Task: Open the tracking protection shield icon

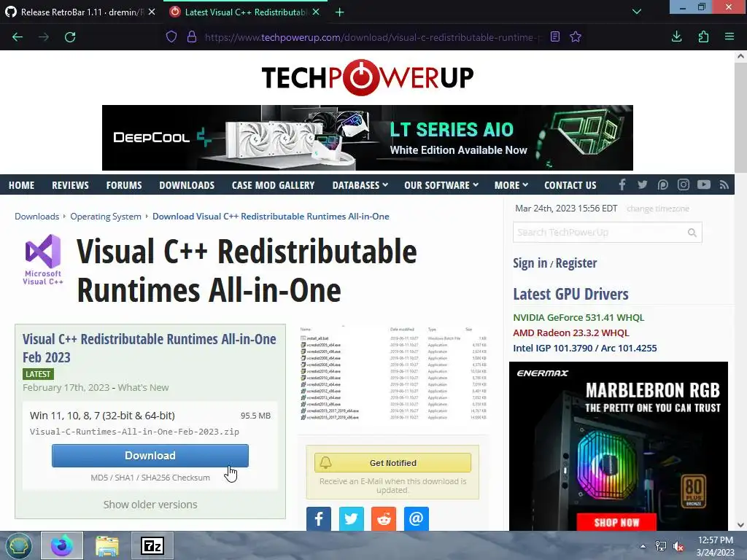Action: (171, 36)
